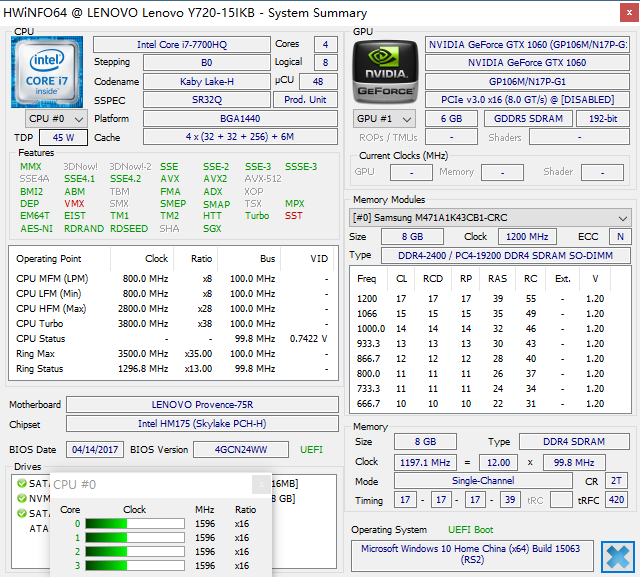Click the NVMe drive green check icon
640x577 pixels.
point(22,498)
